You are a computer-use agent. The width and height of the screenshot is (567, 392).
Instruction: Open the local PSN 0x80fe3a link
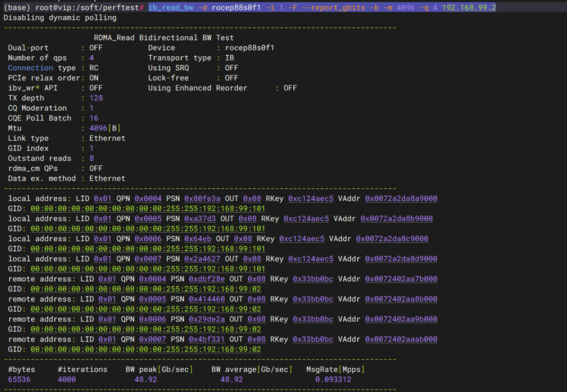(202, 199)
